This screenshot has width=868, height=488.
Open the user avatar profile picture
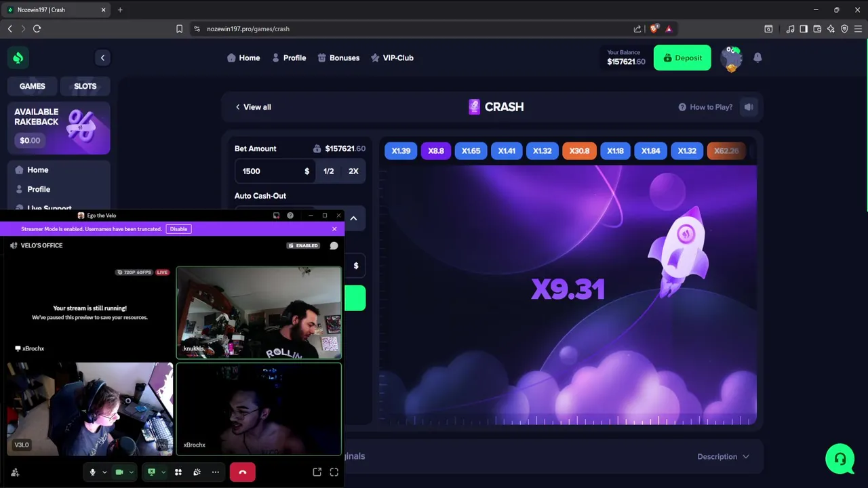coord(731,58)
